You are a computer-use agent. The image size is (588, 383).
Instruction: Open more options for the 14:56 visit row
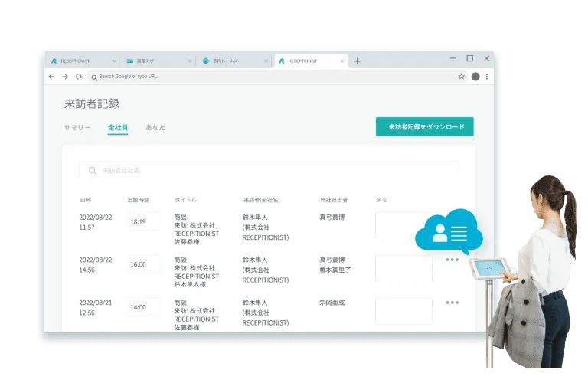pos(452,260)
